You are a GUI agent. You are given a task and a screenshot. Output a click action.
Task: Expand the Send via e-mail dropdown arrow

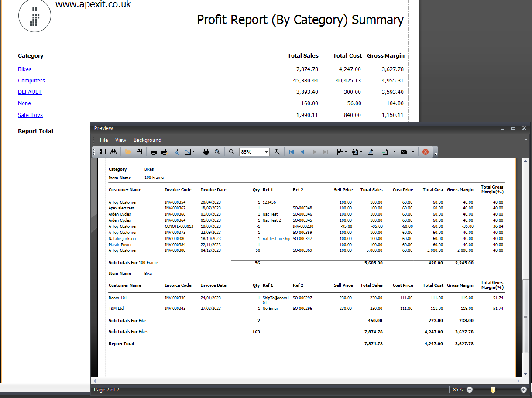(x=413, y=152)
